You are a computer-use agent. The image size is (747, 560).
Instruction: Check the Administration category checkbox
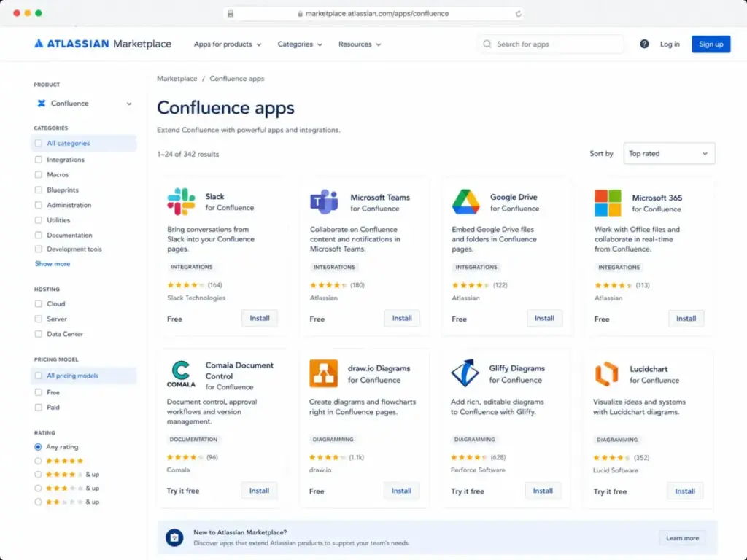(x=39, y=205)
